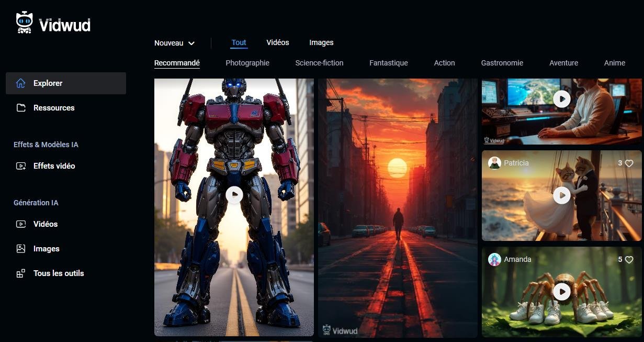The image size is (644, 342).
Task: Play the music studio video
Action: 562,98
